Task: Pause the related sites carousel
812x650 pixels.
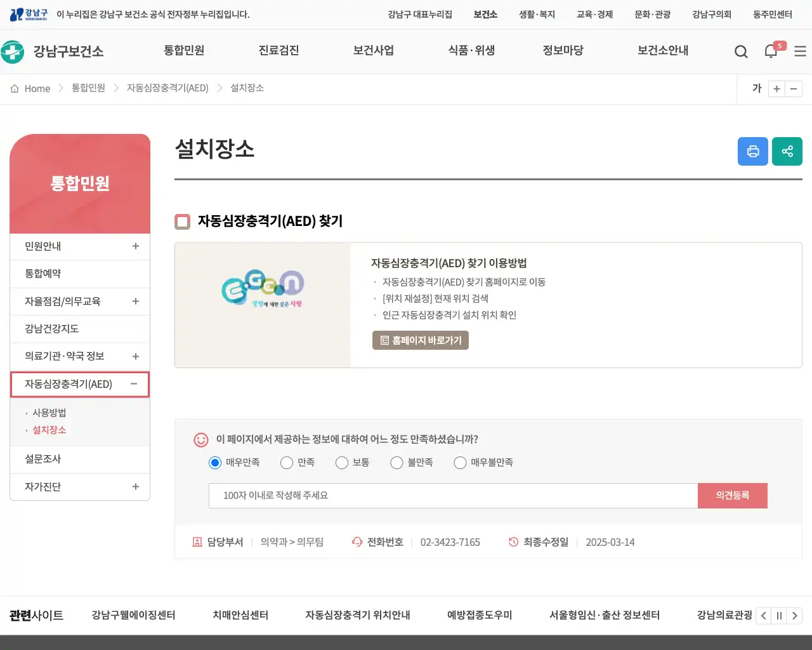Action: click(x=779, y=615)
